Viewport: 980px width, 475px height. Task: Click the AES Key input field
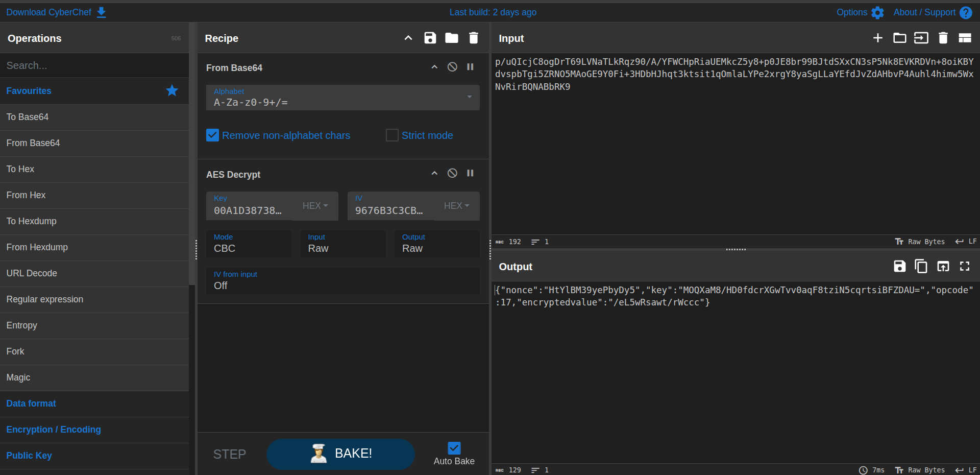point(249,206)
